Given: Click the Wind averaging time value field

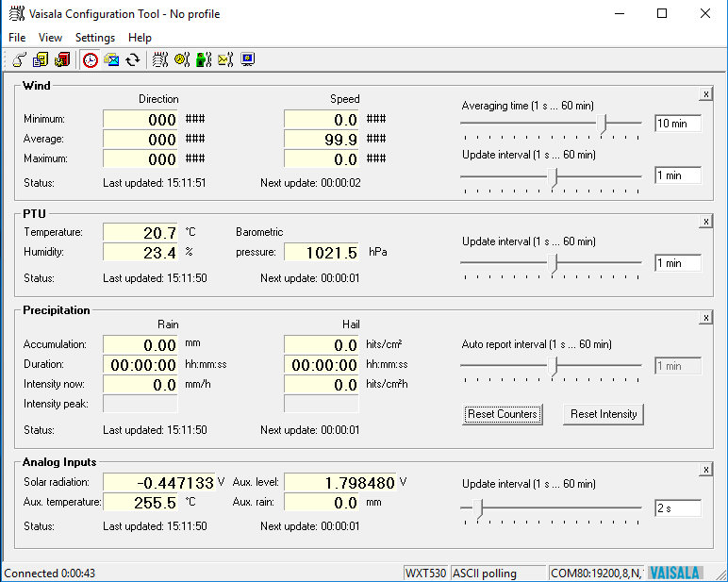Looking at the screenshot, I should click(x=677, y=124).
